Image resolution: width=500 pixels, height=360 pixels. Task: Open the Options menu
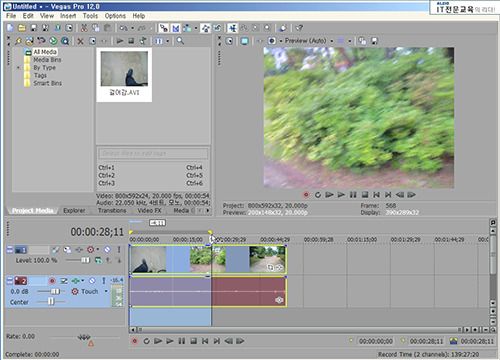coord(115,16)
